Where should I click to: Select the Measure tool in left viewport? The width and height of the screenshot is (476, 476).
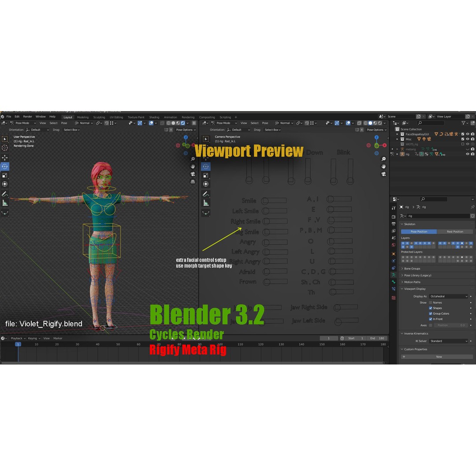pyautogui.click(x=5, y=203)
